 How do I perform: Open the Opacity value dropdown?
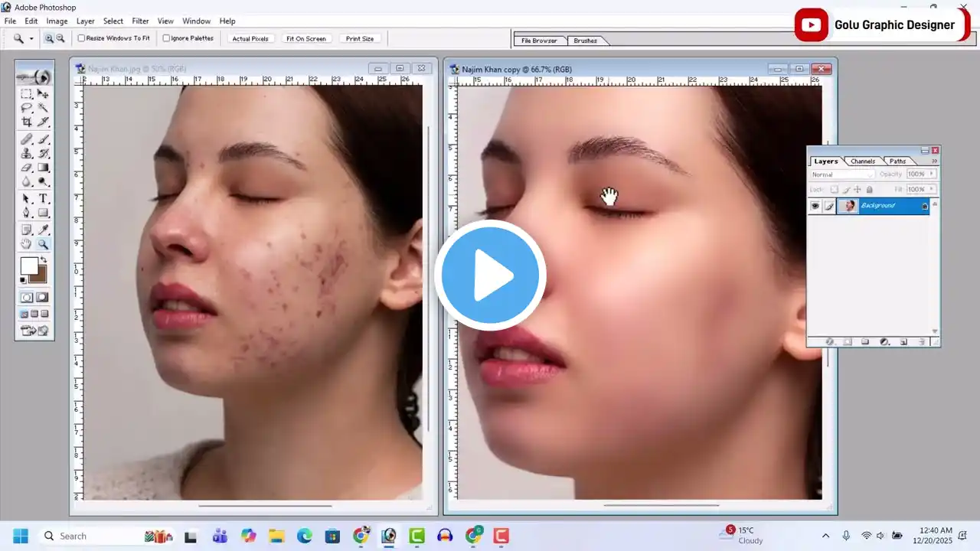[x=931, y=174]
